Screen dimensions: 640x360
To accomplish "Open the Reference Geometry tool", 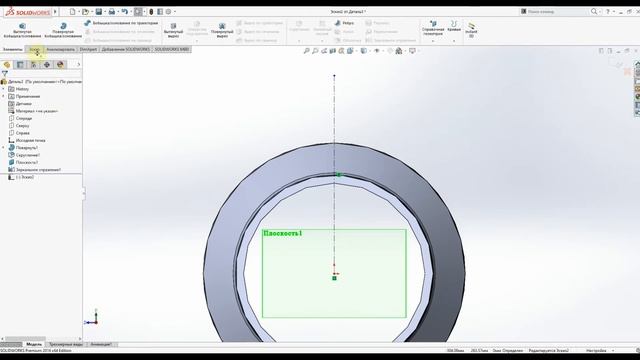I will coord(433,28).
